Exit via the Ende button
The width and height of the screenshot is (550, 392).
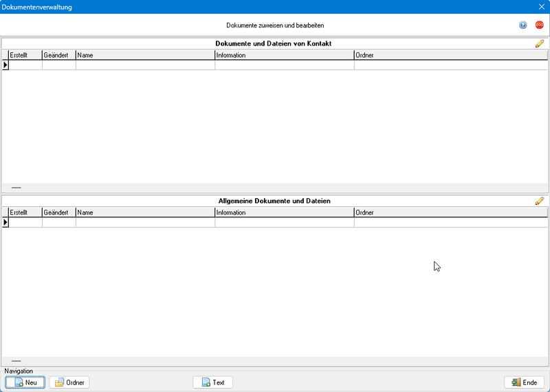(524, 382)
